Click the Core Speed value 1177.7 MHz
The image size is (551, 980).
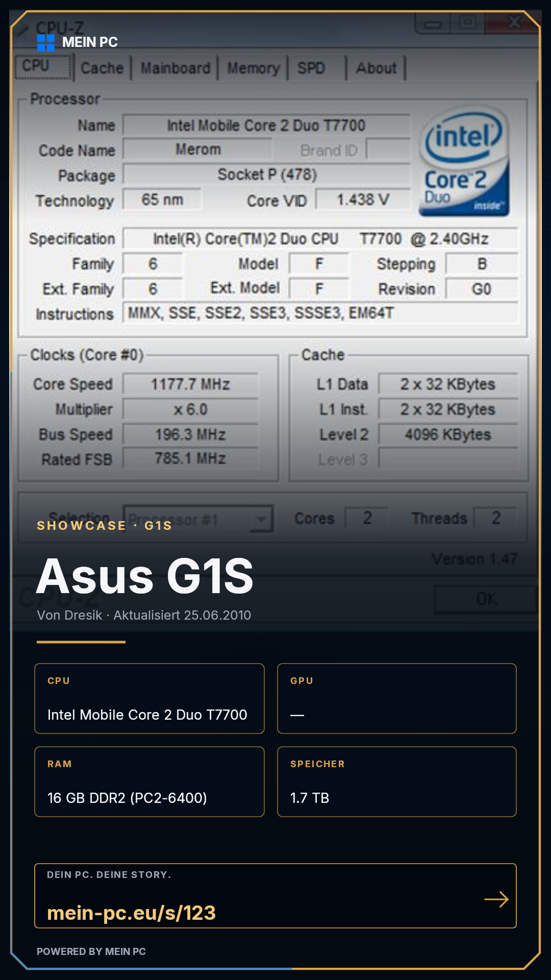point(190,384)
